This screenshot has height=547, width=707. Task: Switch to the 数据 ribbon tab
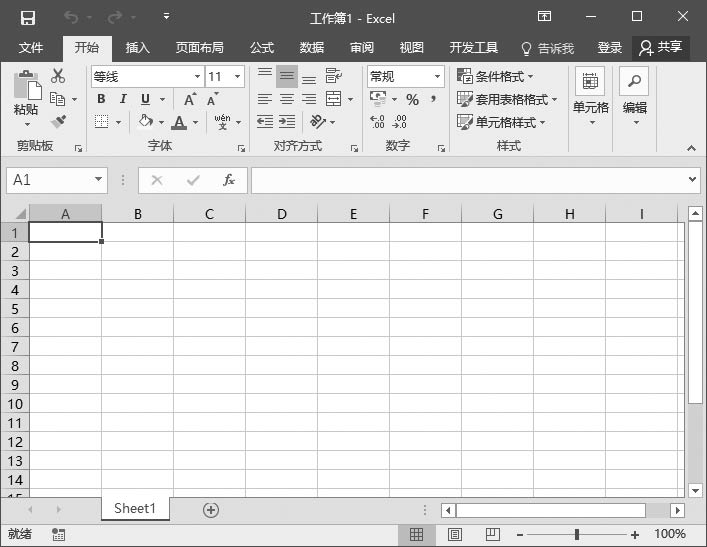[x=312, y=47]
